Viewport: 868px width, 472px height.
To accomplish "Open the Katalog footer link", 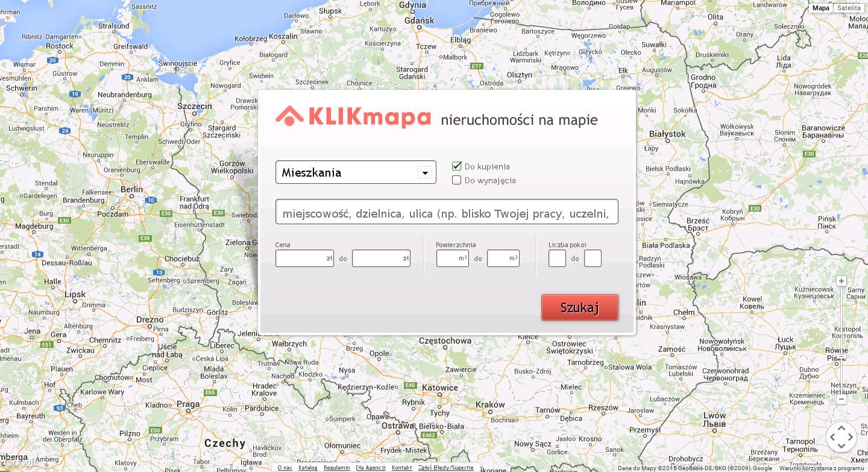I will click(x=308, y=468).
